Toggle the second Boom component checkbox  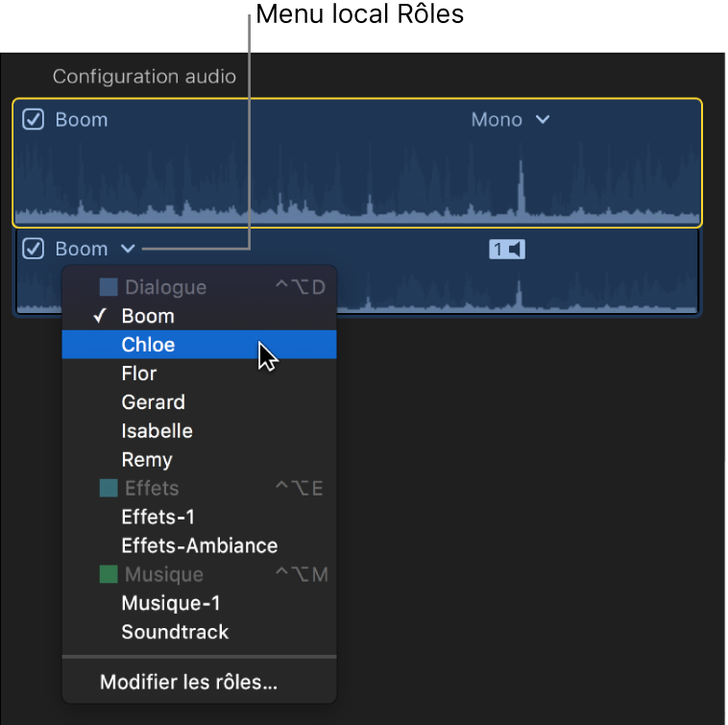coord(34,250)
